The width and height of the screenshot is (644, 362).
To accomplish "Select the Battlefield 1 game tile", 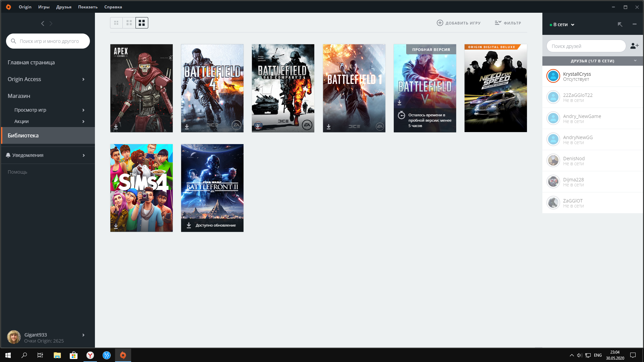I will tap(354, 88).
